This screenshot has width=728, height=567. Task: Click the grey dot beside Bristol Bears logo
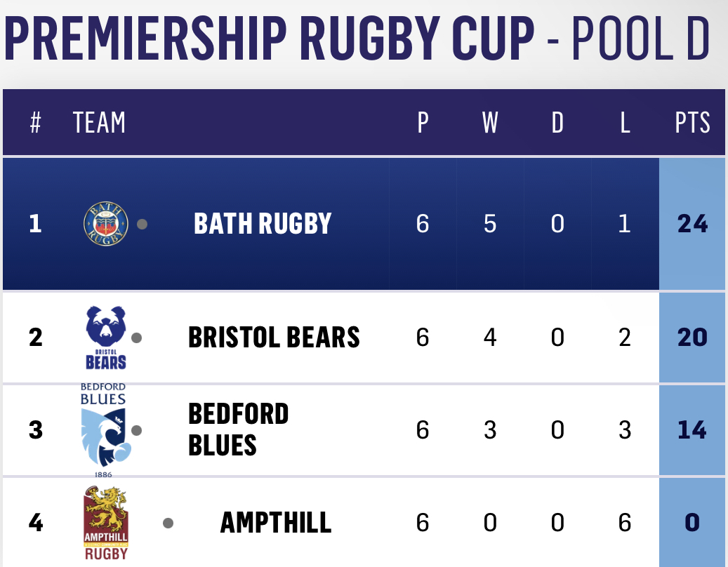click(136, 338)
